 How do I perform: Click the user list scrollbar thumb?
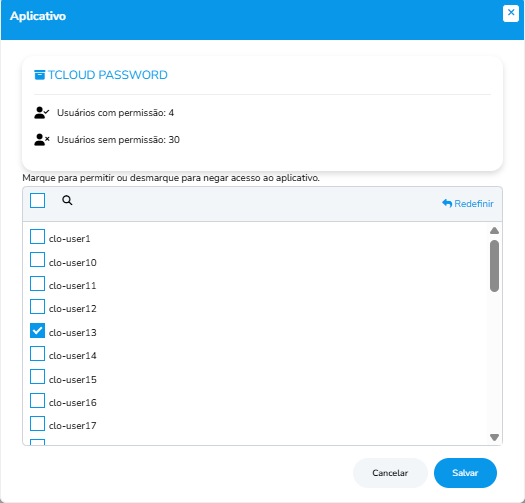[x=494, y=266]
